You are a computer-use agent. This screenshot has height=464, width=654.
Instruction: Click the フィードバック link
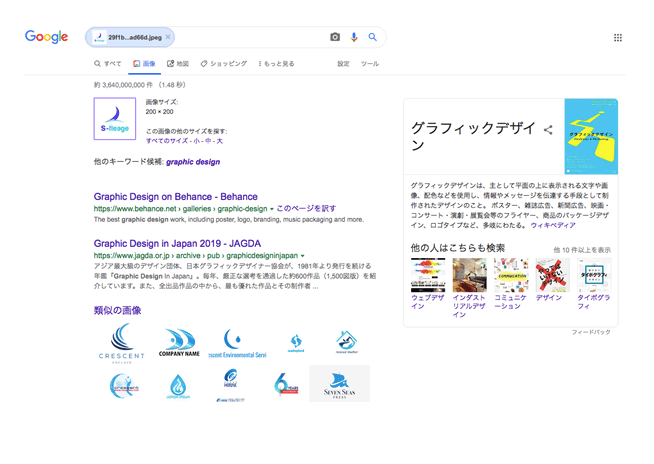tap(591, 332)
